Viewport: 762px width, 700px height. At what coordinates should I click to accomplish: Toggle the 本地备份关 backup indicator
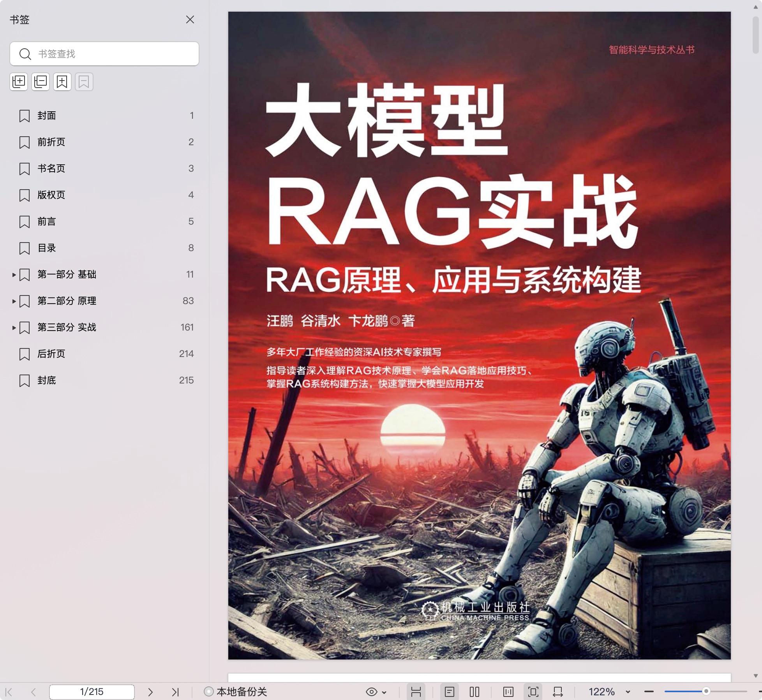pos(236,692)
